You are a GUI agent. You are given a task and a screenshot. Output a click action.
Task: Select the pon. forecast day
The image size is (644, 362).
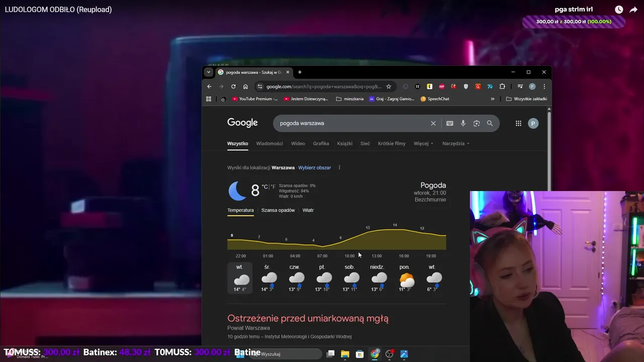405,279
